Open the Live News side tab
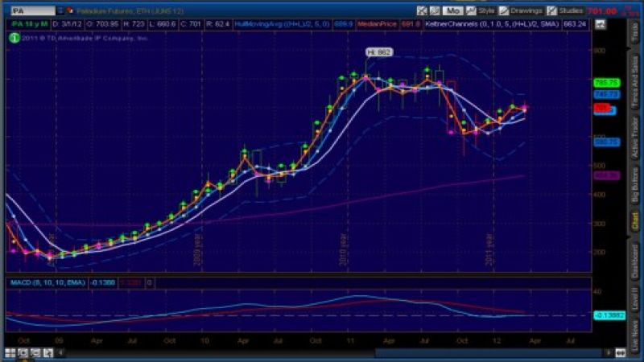The width and height of the screenshot is (644, 362). (x=635, y=335)
